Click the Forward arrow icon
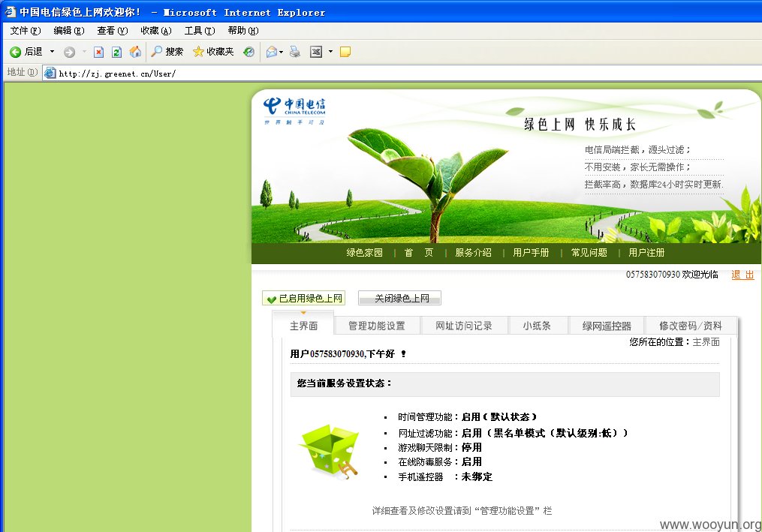 click(70, 52)
